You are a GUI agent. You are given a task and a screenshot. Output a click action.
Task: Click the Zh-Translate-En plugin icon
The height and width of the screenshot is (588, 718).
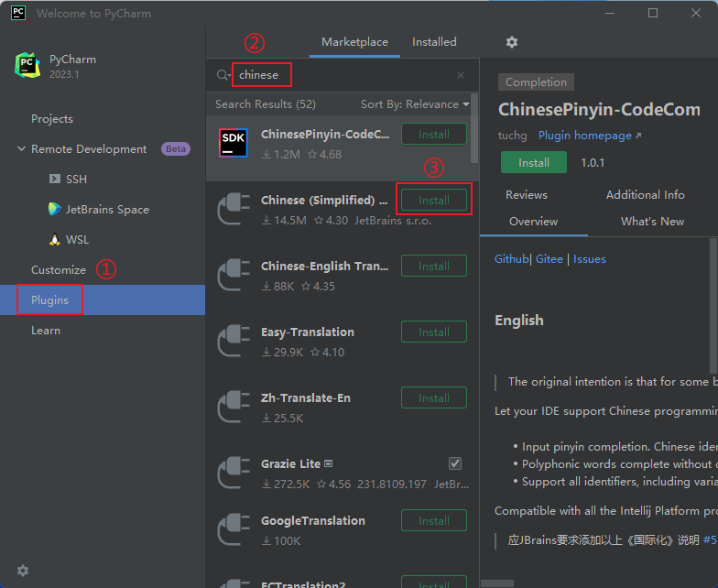point(233,407)
